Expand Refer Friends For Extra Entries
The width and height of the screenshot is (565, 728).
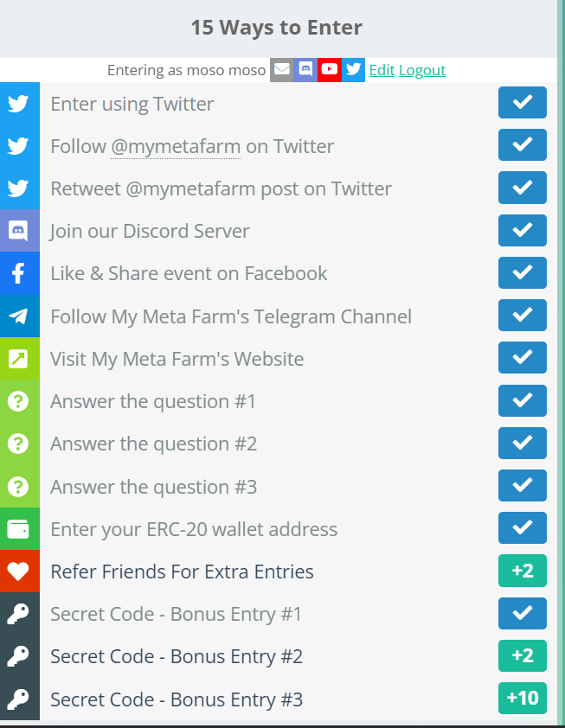coord(279,571)
